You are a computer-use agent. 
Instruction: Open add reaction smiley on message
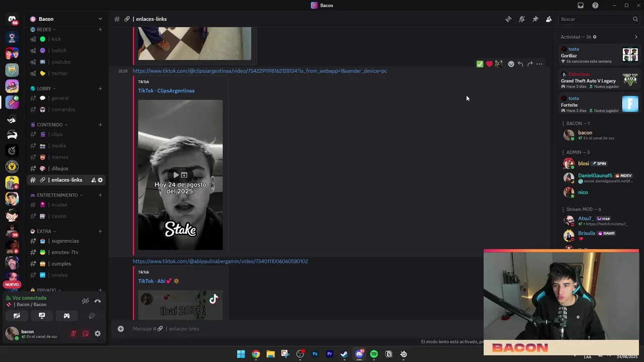click(x=511, y=64)
